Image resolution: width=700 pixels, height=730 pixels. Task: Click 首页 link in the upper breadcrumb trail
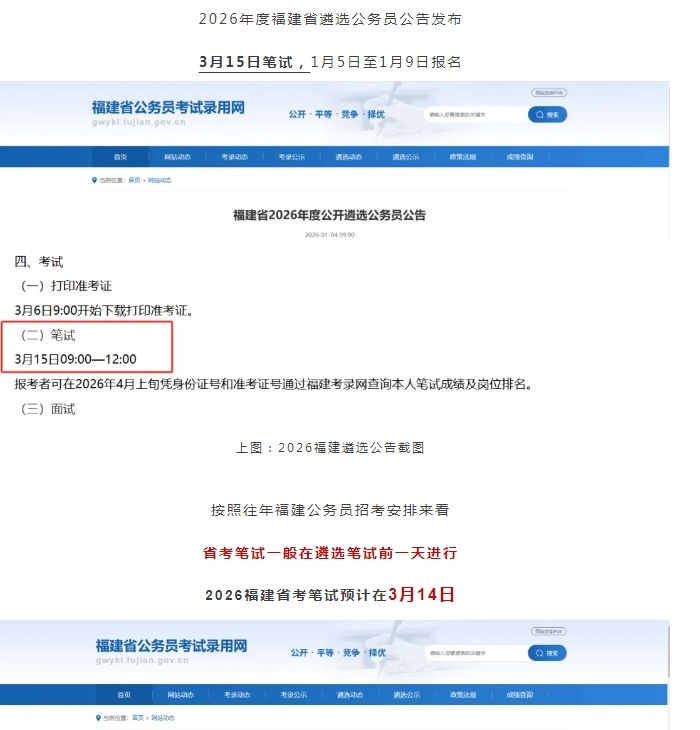point(134,180)
